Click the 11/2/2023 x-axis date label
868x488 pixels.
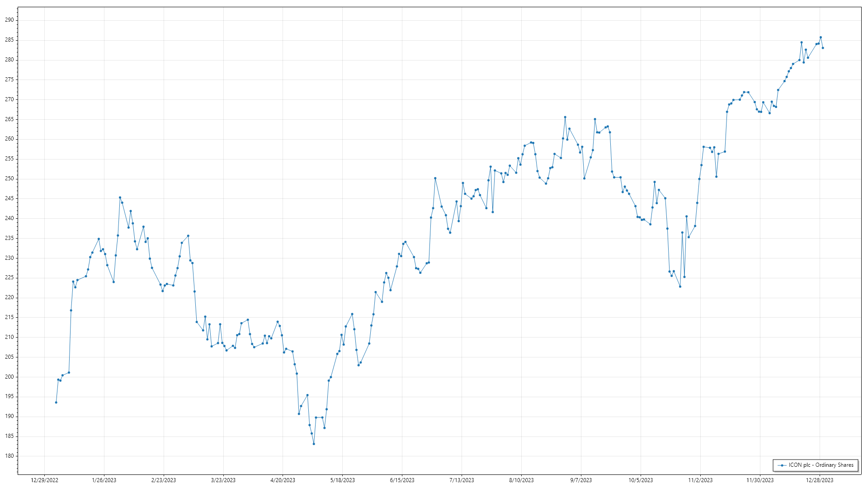[700, 480]
